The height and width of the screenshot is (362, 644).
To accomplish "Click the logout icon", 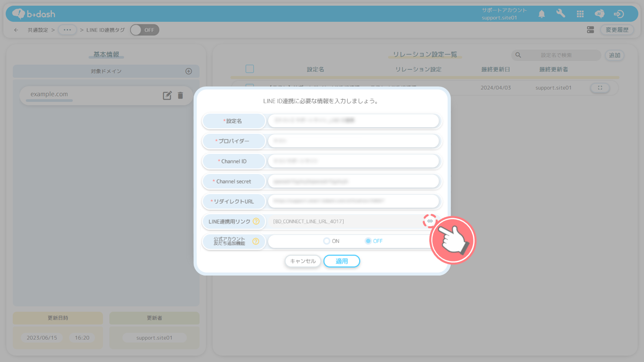I will (619, 14).
